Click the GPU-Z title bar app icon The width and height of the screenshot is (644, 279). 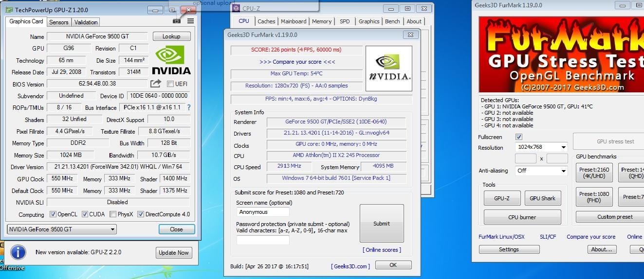pyautogui.click(x=10, y=10)
